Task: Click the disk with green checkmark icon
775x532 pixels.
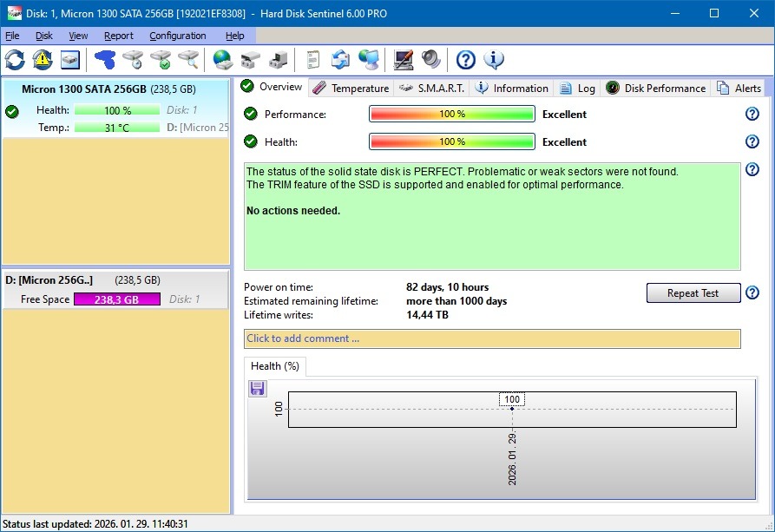Action: [x=161, y=60]
